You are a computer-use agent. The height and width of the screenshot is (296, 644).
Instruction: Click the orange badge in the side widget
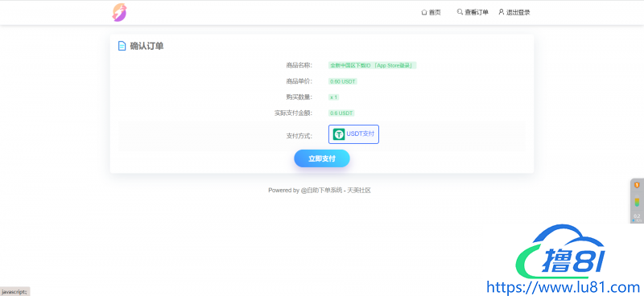pos(637,185)
